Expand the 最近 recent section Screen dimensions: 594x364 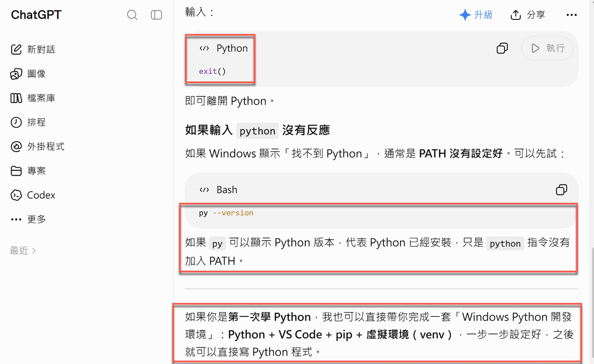(x=23, y=251)
